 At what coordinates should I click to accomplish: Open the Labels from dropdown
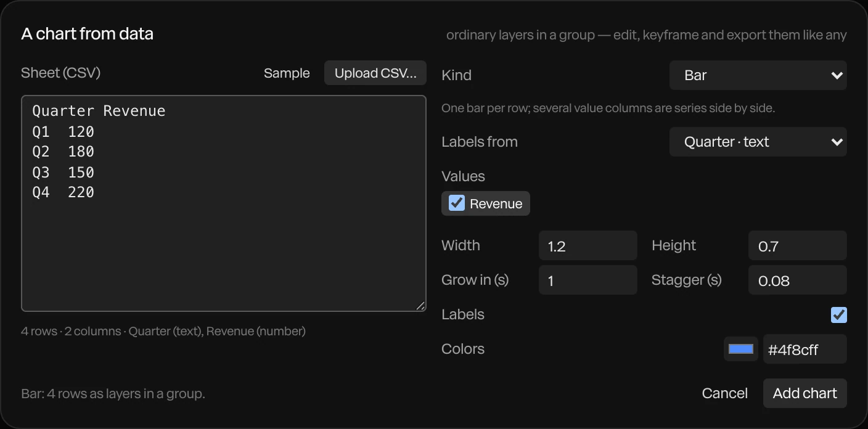(x=758, y=142)
